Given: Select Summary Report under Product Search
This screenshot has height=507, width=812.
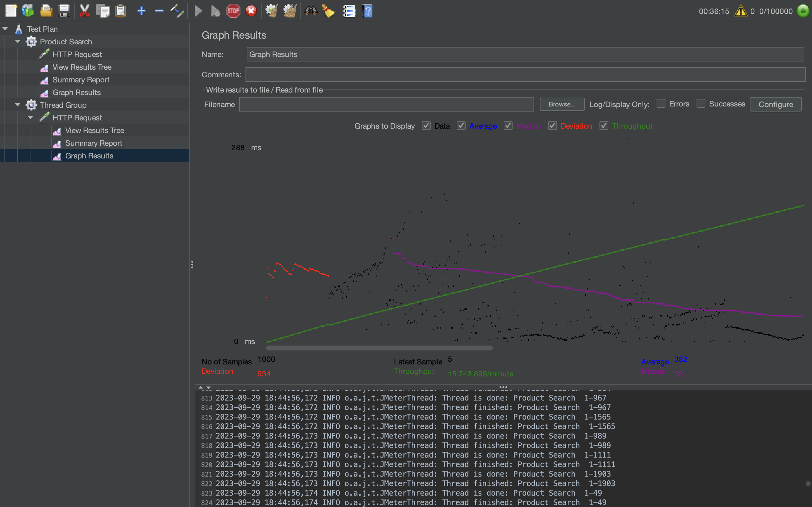Looking at the screenshot, I should click(x=81, y=80).
